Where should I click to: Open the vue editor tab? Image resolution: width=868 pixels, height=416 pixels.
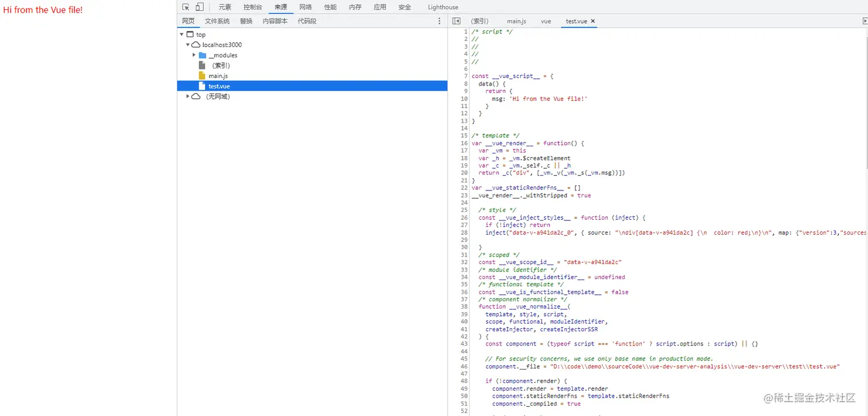tap(546, 21)
